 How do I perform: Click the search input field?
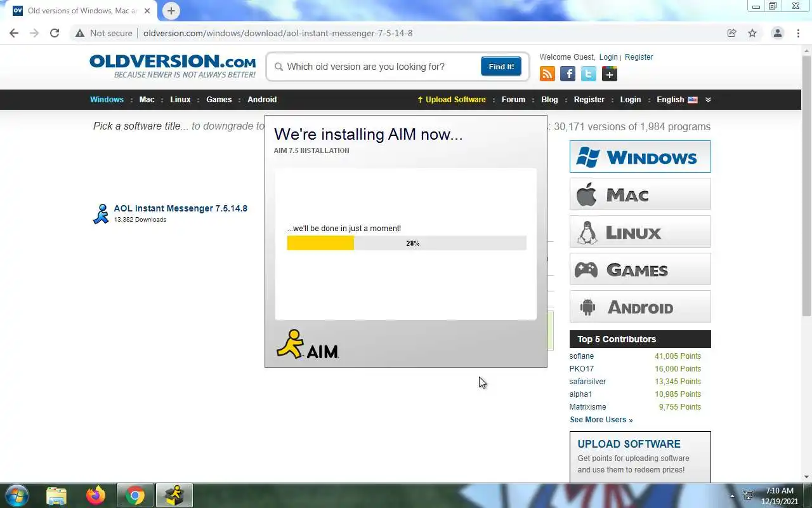coord(381,67)
